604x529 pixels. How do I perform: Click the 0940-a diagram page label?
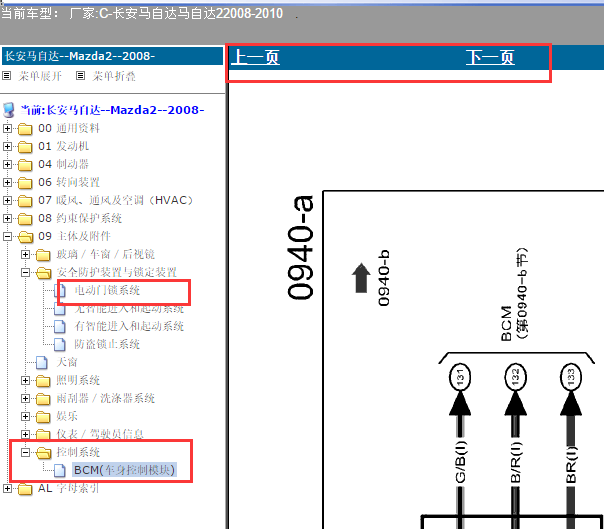point(300,247)
